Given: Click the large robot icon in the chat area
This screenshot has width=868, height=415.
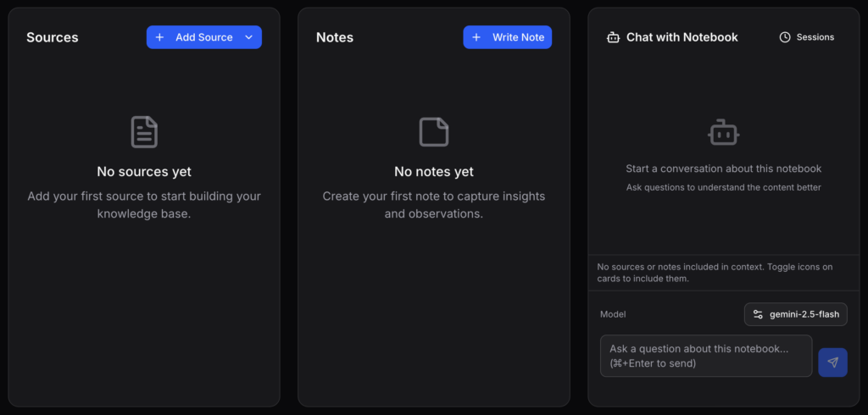Looking at the screenshot, I should [724, 132].
